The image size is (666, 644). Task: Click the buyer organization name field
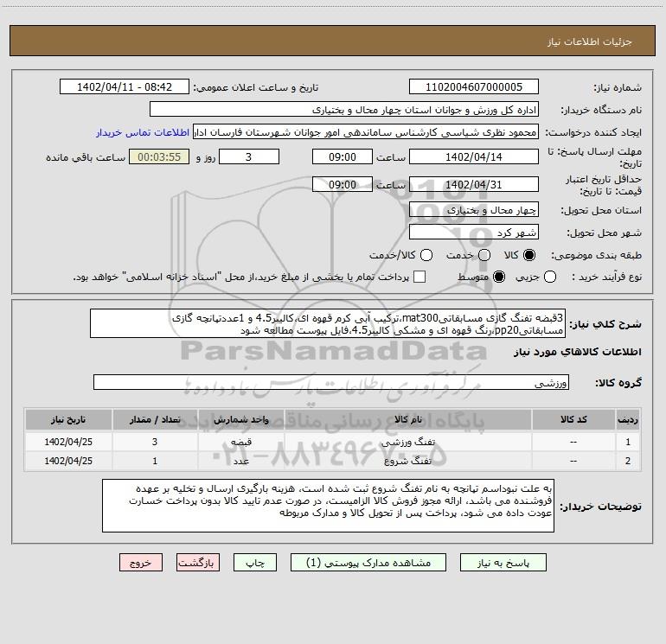point(344,110)
